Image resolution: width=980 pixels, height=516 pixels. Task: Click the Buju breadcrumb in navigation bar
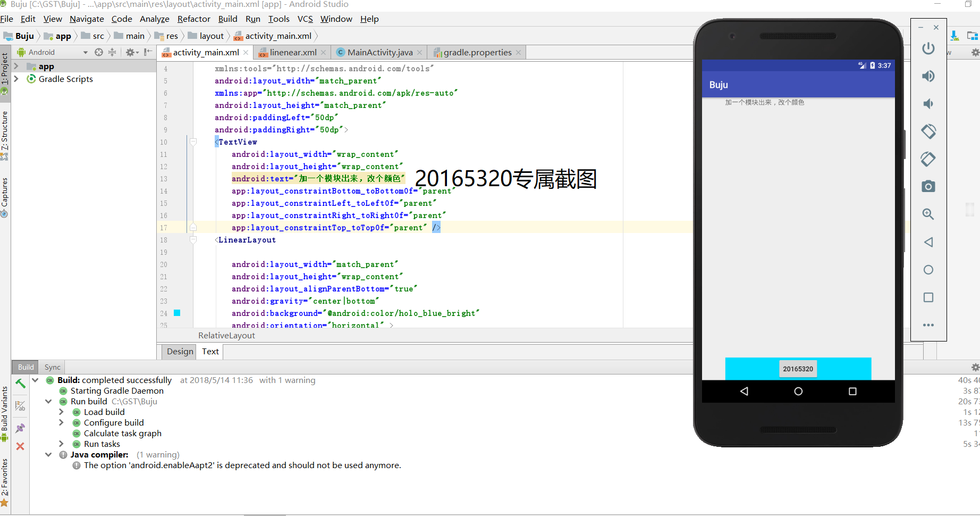20,36
